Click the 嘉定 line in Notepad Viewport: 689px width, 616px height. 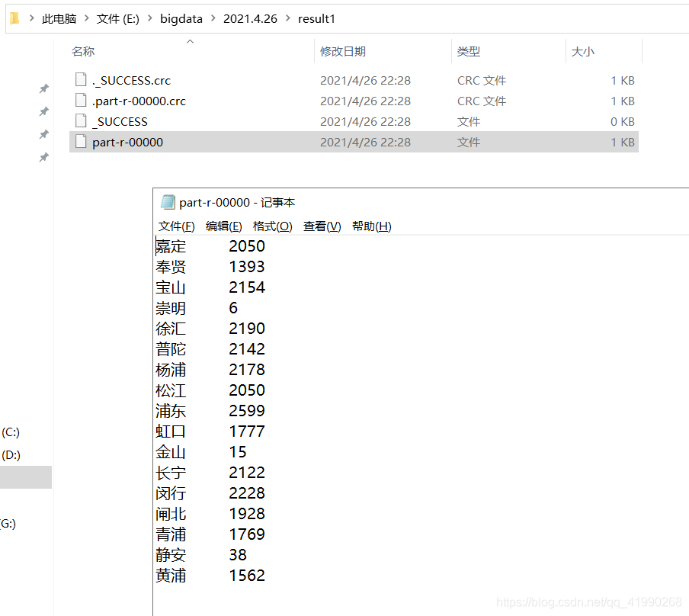tap(210, 246)
